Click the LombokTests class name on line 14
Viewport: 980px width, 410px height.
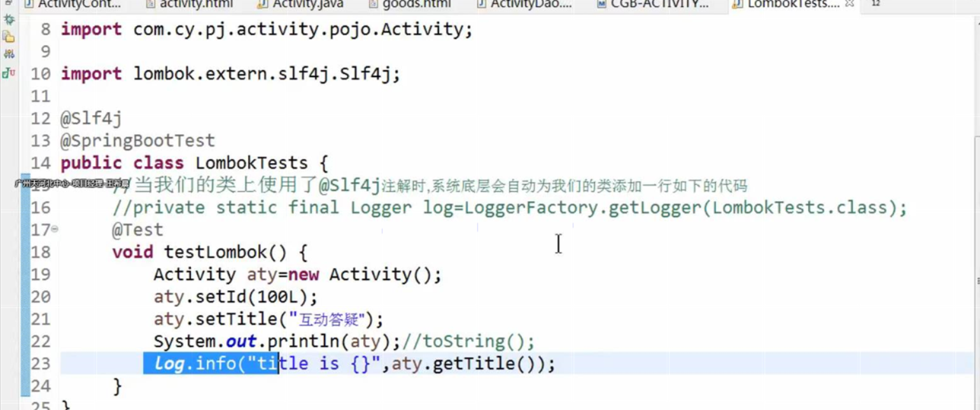tap(251, 163)
